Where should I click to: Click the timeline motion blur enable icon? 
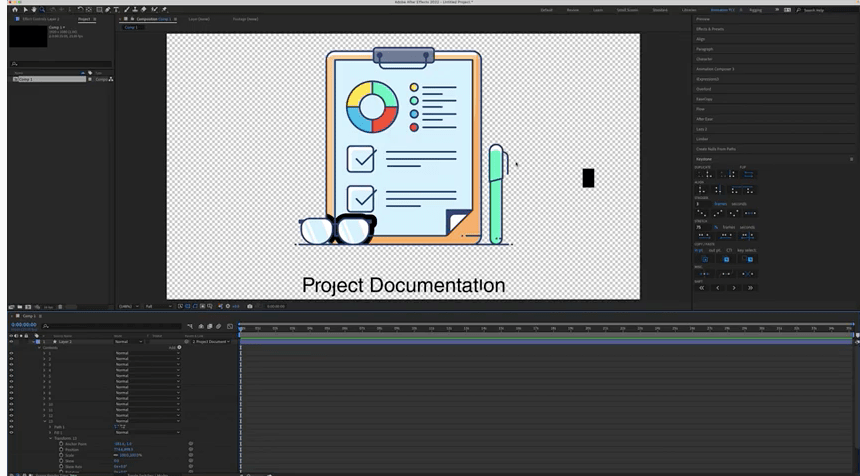click(218, 326)
